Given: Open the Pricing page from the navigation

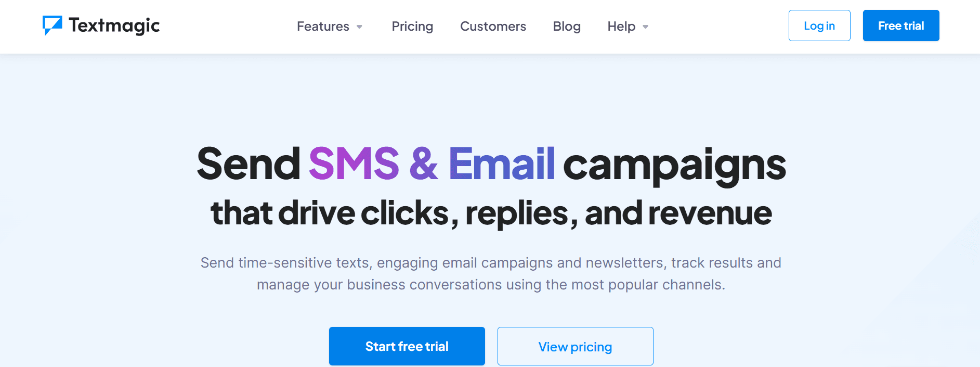Looking at the screenshot, I should pyautogui.click(x=412, y=27).
